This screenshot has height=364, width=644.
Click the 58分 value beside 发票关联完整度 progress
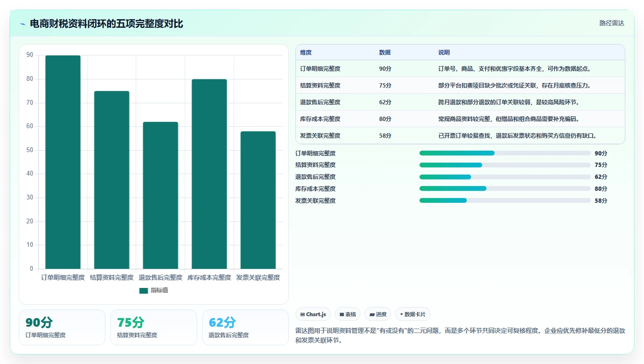[x=601, y=201]
